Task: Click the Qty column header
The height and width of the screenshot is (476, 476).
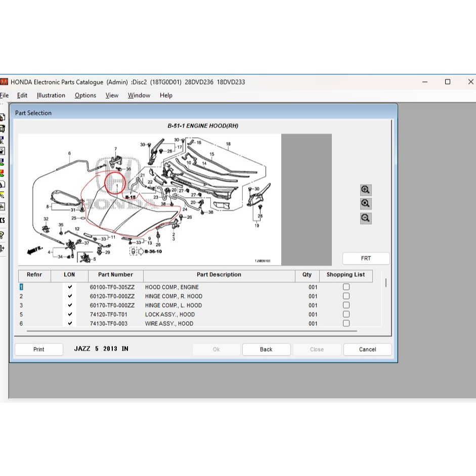Action: click(x=307, y=276)
